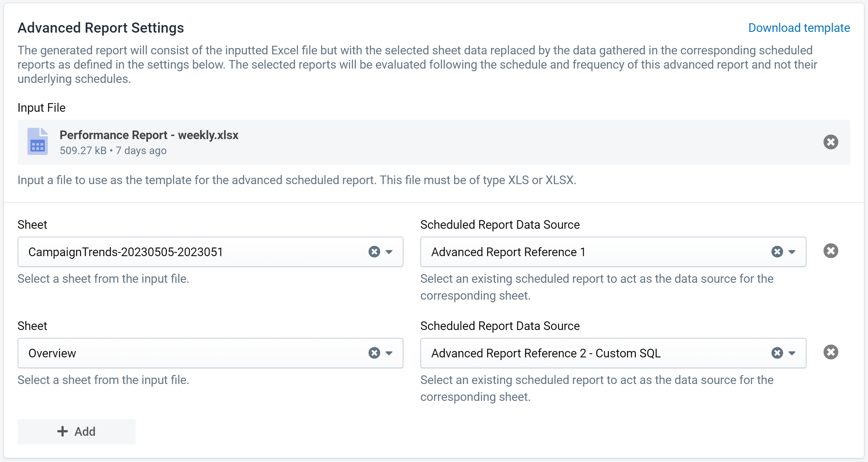
Task: Clear the CampaignTrends sheet selection
Action: (374, 252)
